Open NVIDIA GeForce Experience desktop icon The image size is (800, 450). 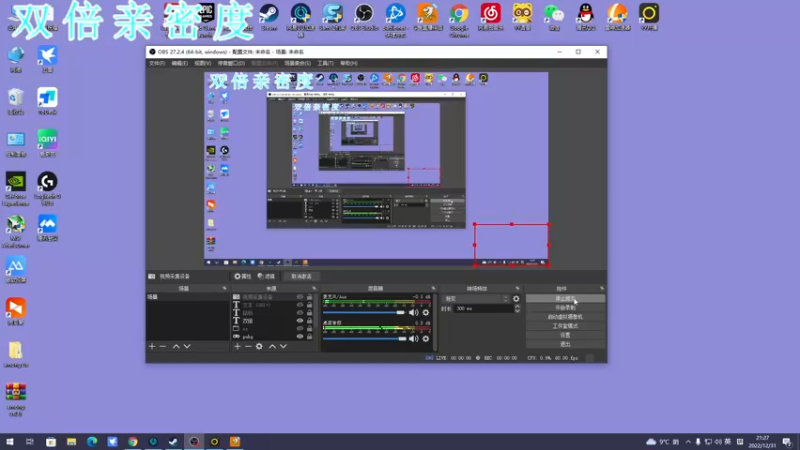(x=16, y=189)
